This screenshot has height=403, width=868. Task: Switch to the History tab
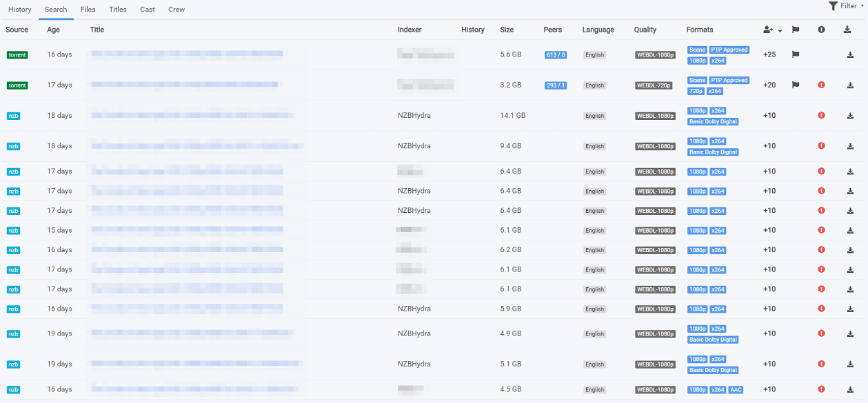coord(20,10)
